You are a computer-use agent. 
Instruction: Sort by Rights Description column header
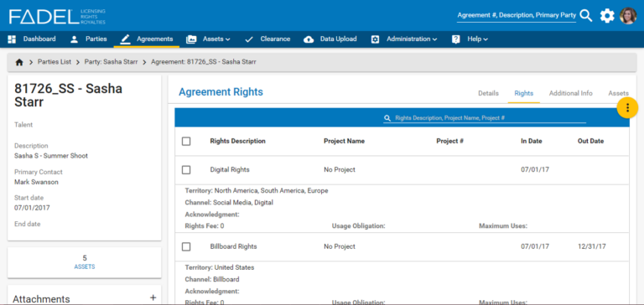pos(238,142)
